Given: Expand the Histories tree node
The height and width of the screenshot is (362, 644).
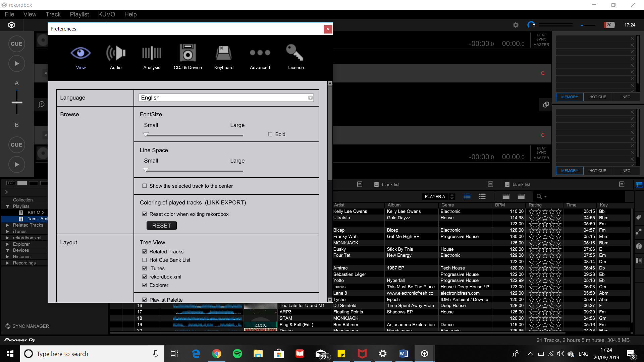Looking at the screenshot, I should [7, 256].
